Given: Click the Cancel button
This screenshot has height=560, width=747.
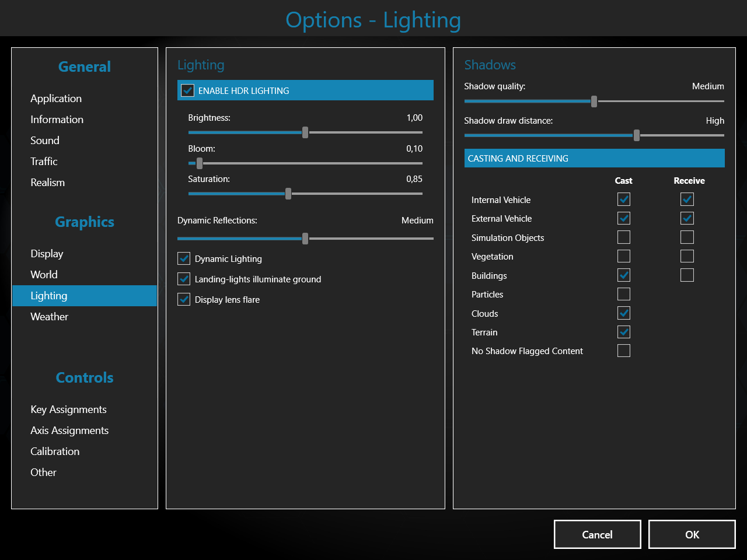Looking at the screenshot, I should (x=598, y=534).
